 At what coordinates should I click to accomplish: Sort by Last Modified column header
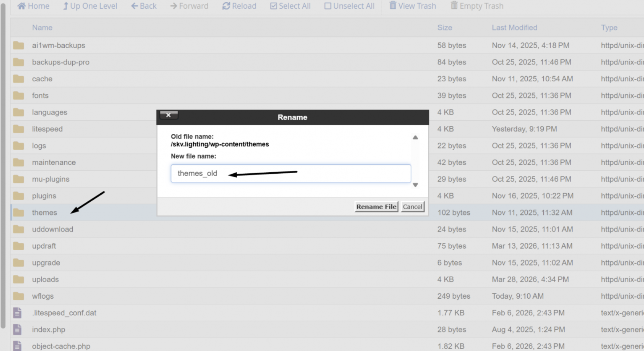tap(515, 28)
